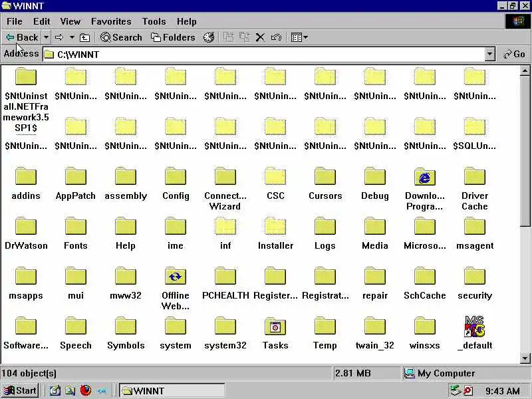The width and height of the screenshot is (532, 399).
Task: Launch Firefox from Quick Launch
Action: pos(86,390)
